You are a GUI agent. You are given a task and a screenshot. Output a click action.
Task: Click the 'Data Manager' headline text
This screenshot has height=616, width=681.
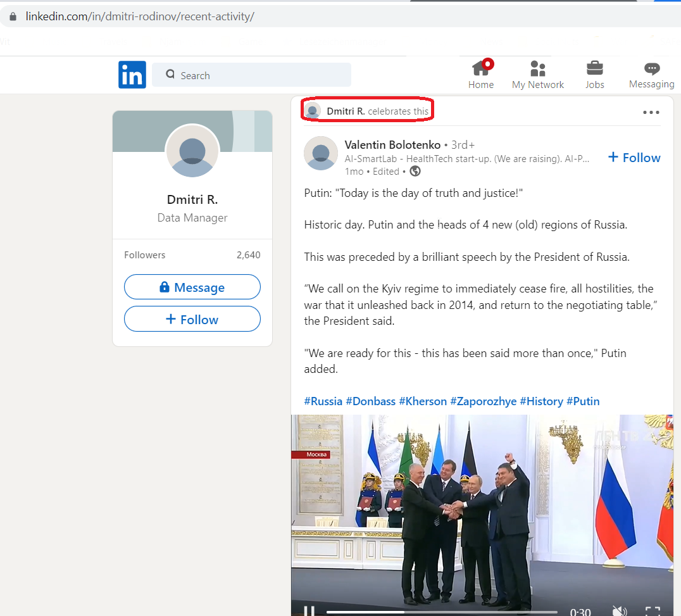click(x=192, y=218)
